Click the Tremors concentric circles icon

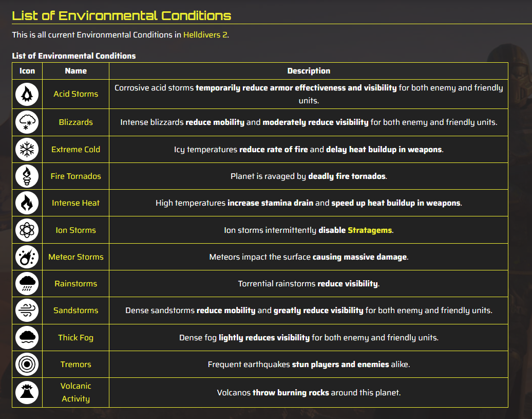[x=27, y=365]
